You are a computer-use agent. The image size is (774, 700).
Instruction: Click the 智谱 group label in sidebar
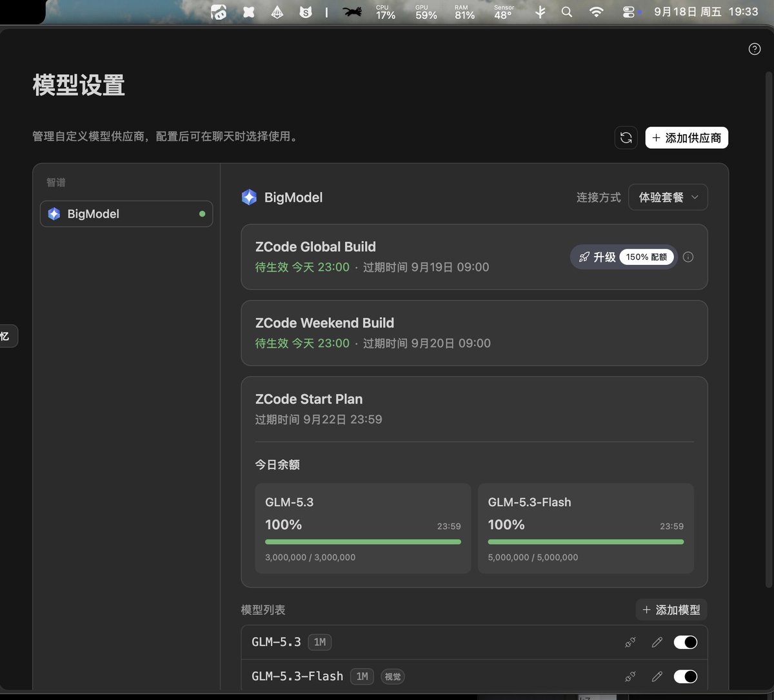pos(56,182)
